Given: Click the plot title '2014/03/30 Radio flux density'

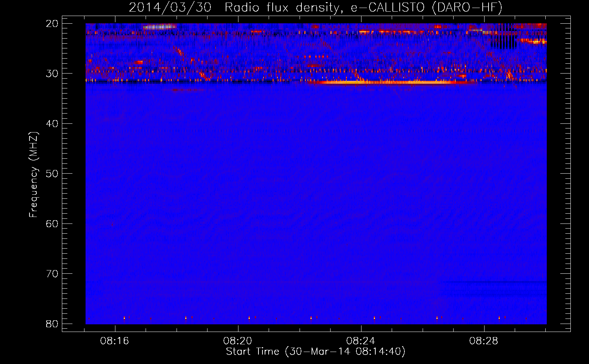Looking at the screenshot, I should (x=236, y=8).
